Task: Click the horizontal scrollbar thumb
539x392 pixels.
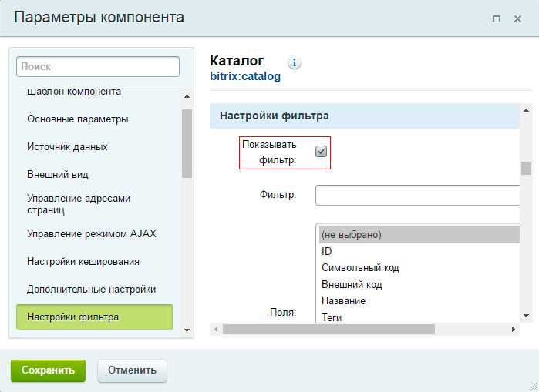Action: 328,329
